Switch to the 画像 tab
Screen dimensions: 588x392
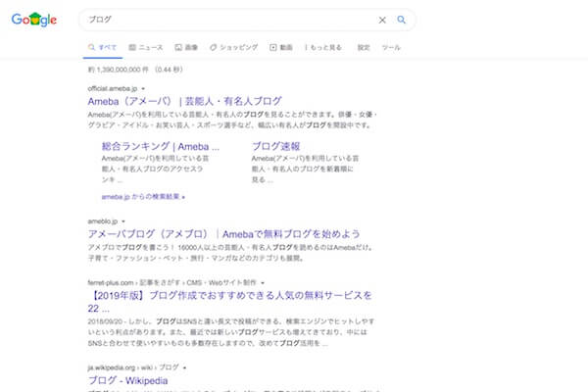coord(186,48)
